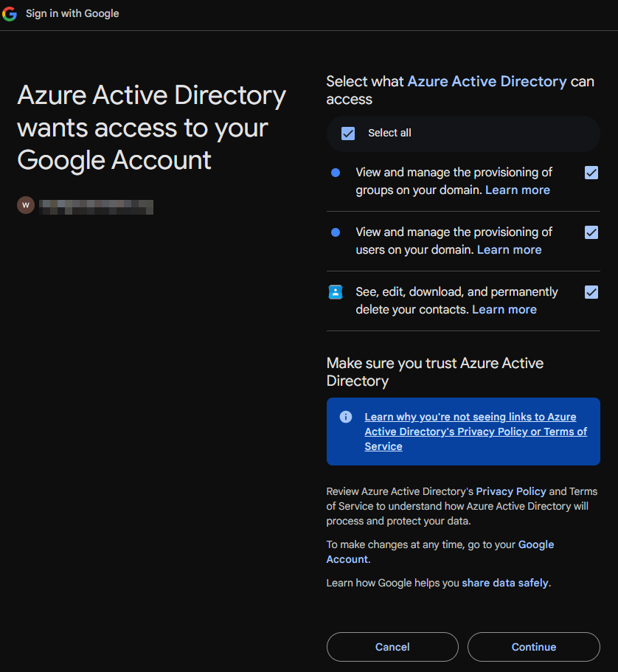Go to the Google Account link
Screen dimensions: 618x672
pos(535,545)
